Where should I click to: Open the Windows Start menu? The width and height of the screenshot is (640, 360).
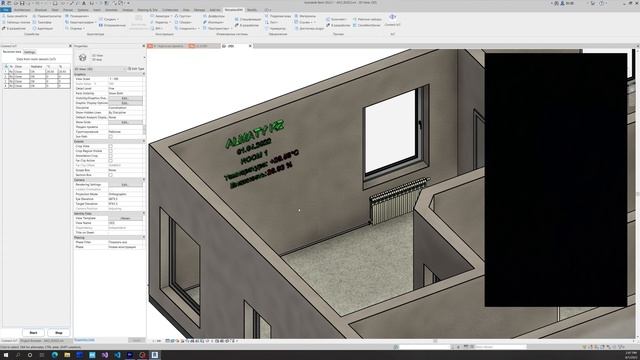click(6, 355)
